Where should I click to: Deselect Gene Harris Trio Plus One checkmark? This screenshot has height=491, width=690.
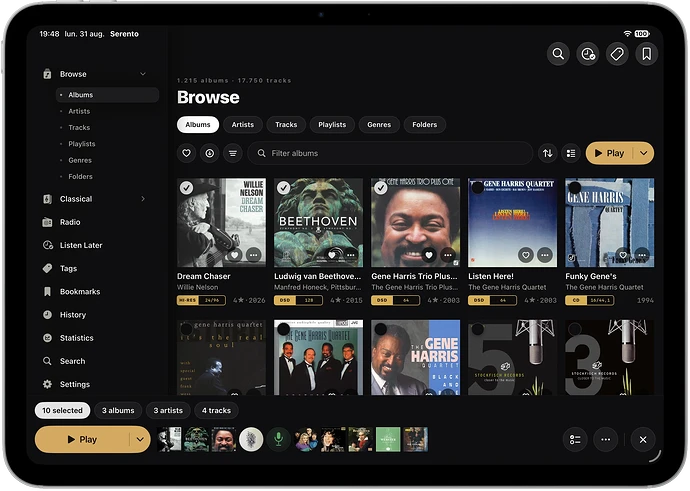381,188
